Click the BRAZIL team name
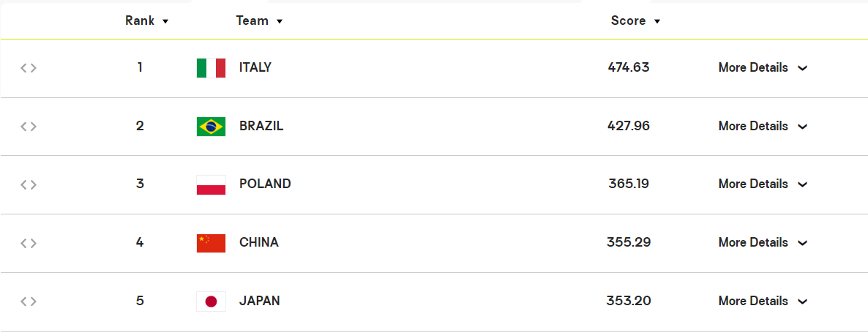The width and height of the screenshot is (868, 333). pyautogui.click(x=261, y=127)
